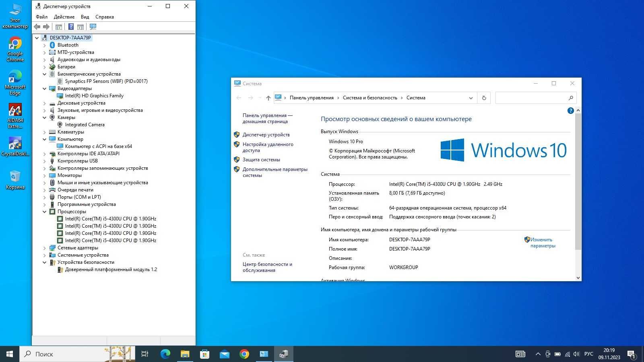Select Intel(R) HD Graphics Family device
This screenshot has width=644, height=362.
tap(94, 96)
